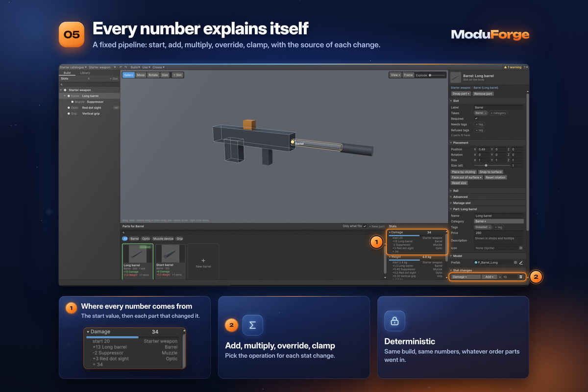This screenshot has height=392, width=588.
Task: Click the Starter weapon breadcrumb link in the inspector
Action: pos(461,88)
